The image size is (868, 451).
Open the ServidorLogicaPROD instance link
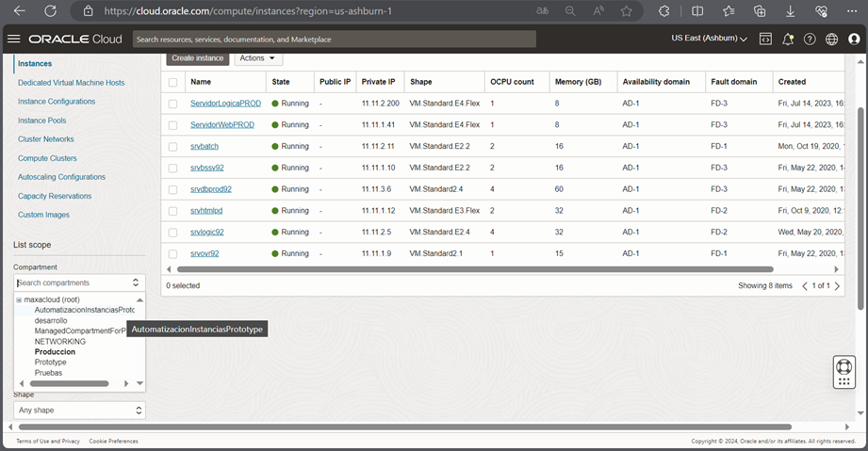(x=225, y=104)
